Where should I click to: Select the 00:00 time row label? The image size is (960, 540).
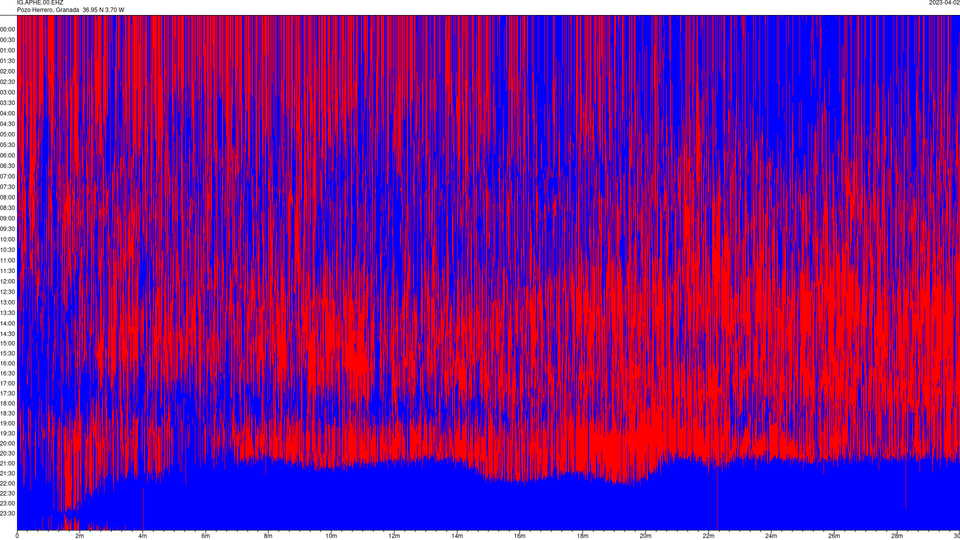click(x=7, y=29)
